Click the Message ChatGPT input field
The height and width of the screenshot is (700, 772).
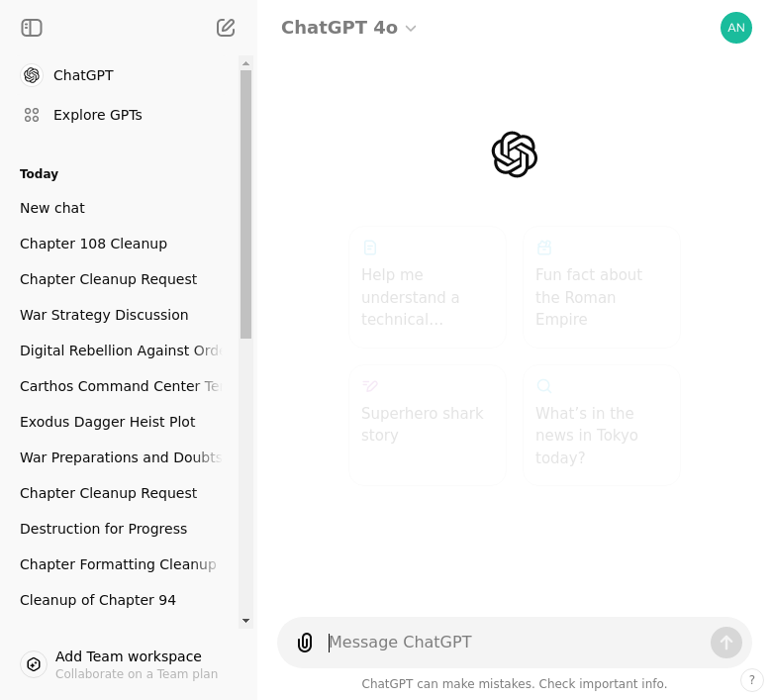(x=517, y=643)
